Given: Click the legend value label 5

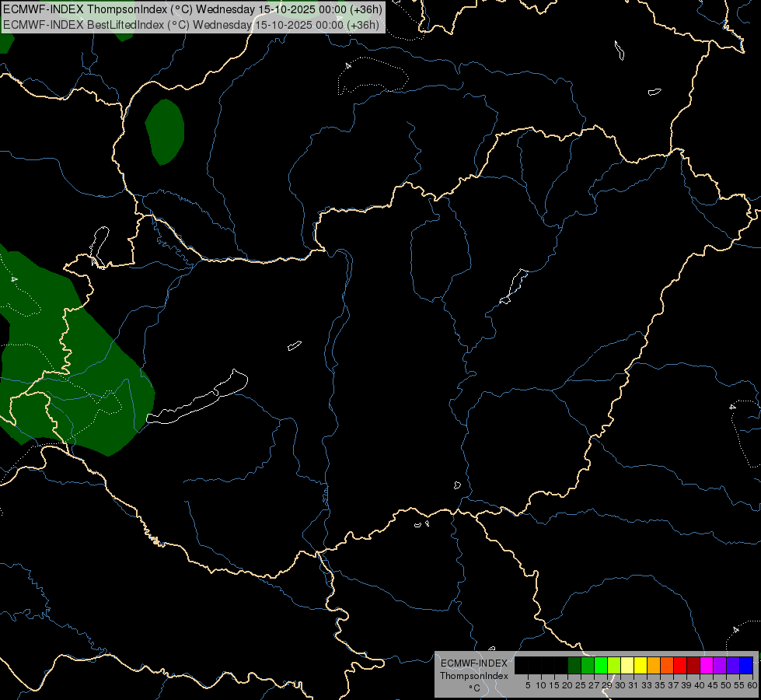Looking at the screenshot, I should (528, 685).
